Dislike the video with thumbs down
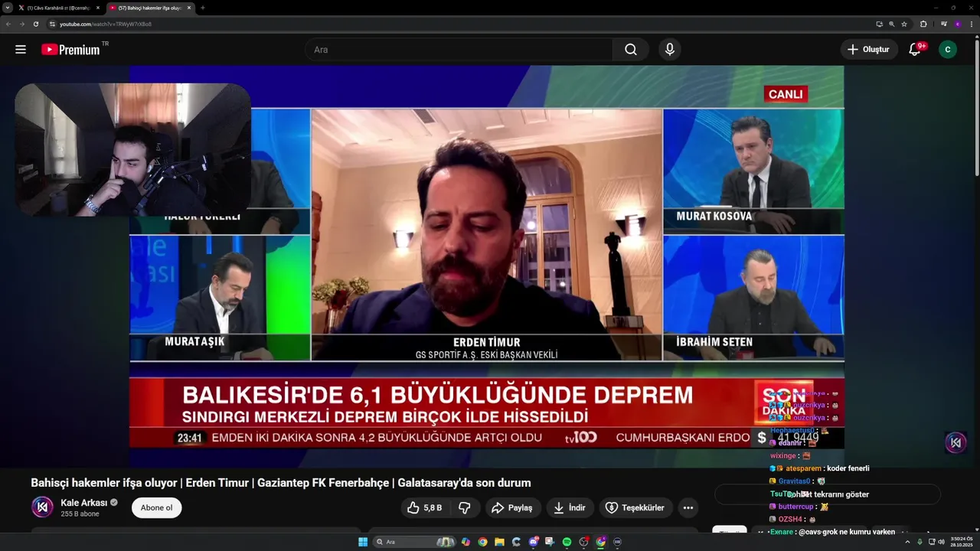 tap(465, 507)
